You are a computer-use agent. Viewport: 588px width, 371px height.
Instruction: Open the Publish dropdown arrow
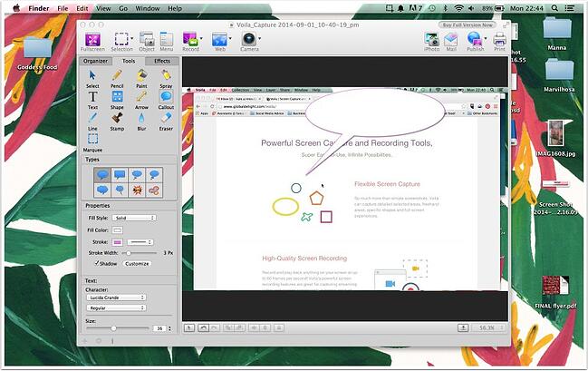pyautogui.click(x=486, y=38)
